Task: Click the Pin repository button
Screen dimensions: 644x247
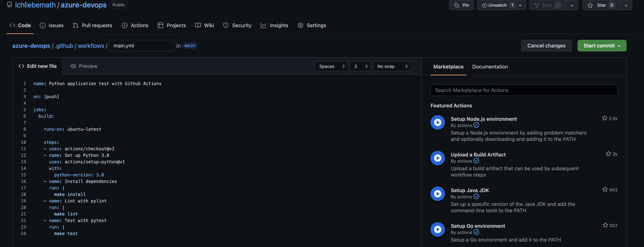Action: coord(461,5)
